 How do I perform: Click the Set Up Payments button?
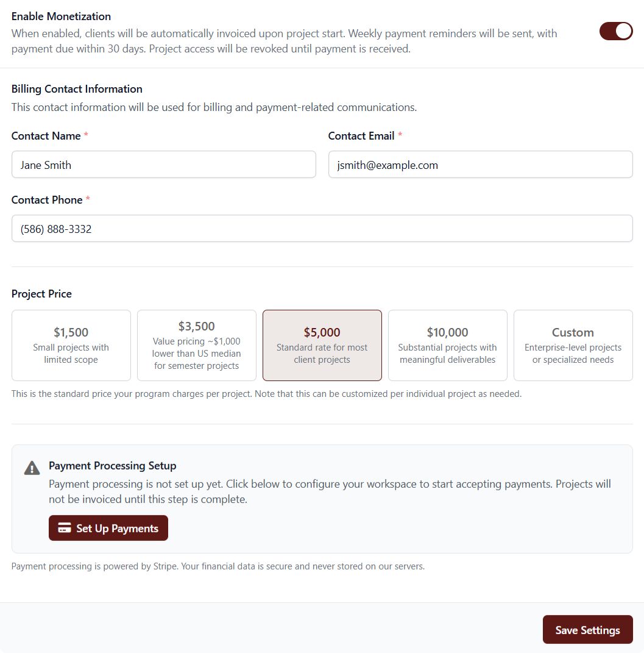click(x=108, y=528)
